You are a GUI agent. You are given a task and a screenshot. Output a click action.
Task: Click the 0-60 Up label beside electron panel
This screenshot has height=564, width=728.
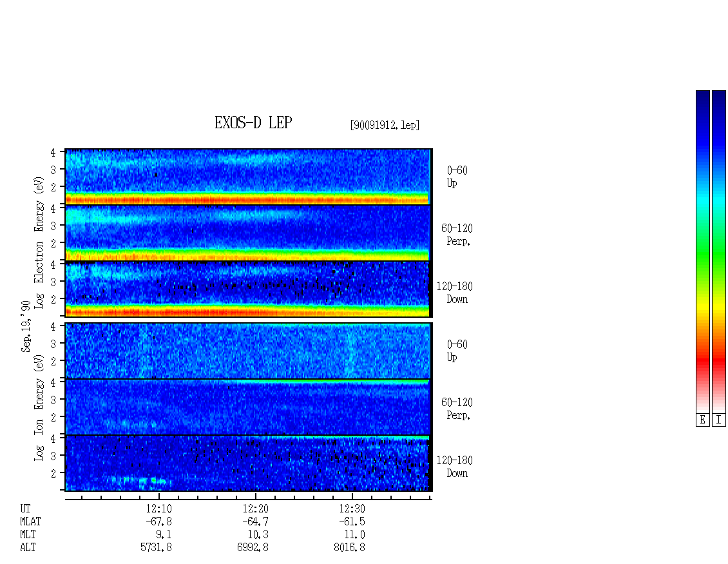pos(457,177)
